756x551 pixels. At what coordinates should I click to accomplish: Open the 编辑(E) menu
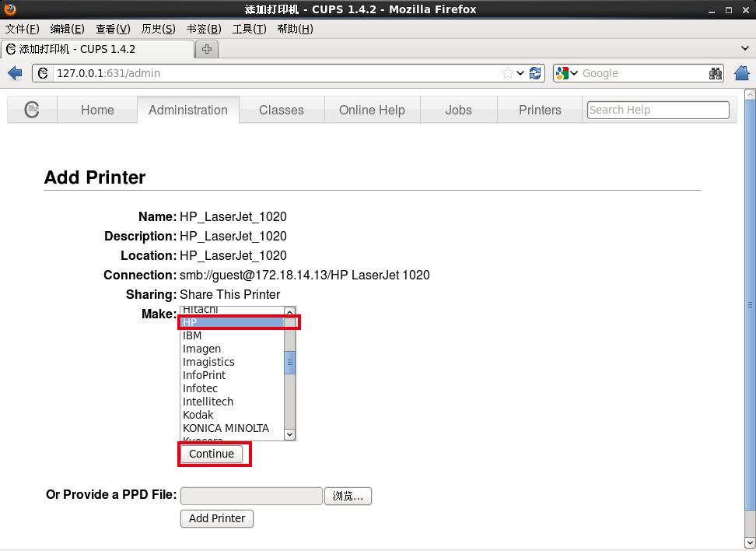[x=68, y=29]
